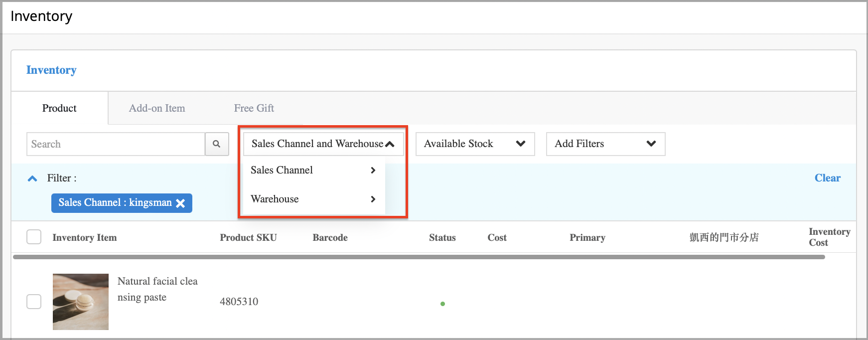Expand the Warehouse submenu
Screen dimensions: 868x340
313,199
